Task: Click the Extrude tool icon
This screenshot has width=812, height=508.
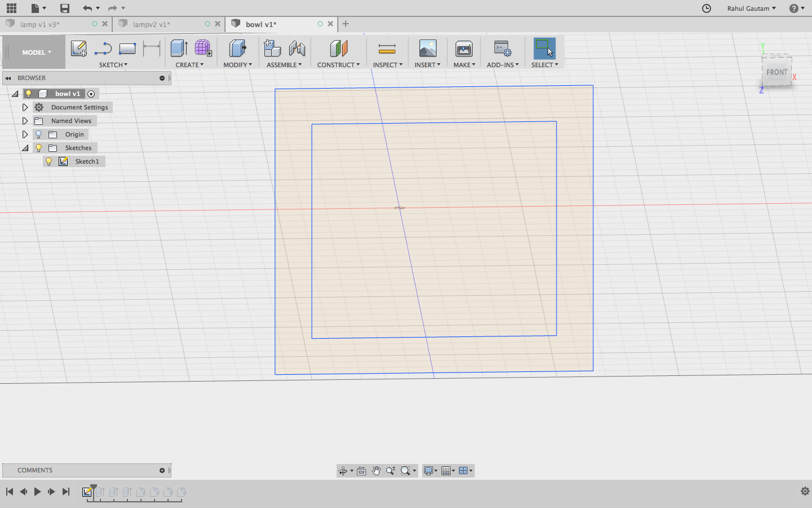Action: (x=179, y=49)
